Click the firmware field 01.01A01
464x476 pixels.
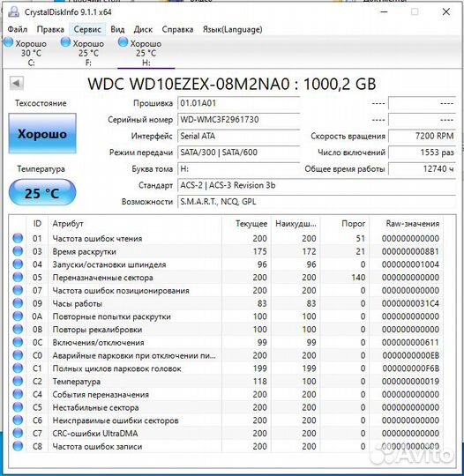click(239, 103)
